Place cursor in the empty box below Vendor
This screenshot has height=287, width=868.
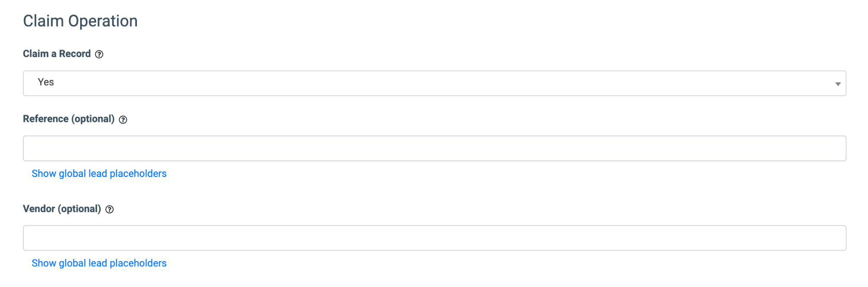(434, 238)
